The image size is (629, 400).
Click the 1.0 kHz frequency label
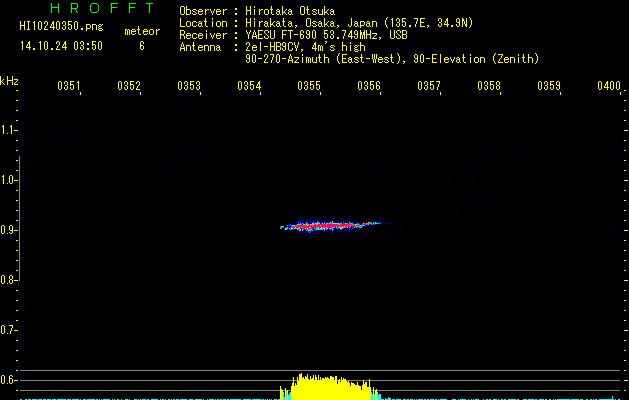point(8,180)
